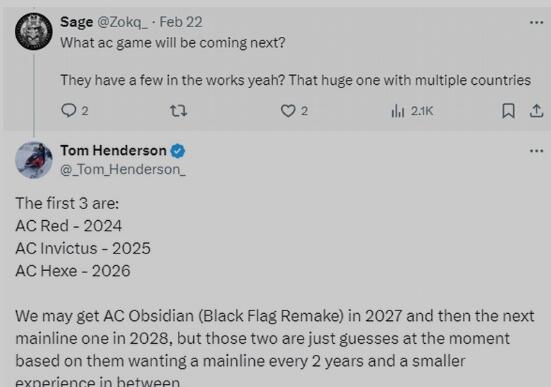This screenshot has width=551, height=387.
Task: Open the Feb 22 tweet timestamp
Action: 181,22
